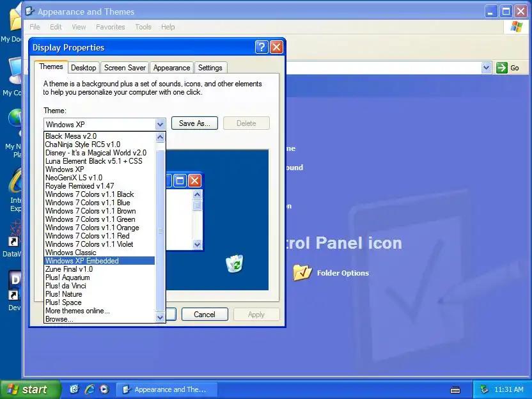This screenshot has height=399, width=532.
Task: Select Black Mesa v2.0 theme
Action: point(100,136)
